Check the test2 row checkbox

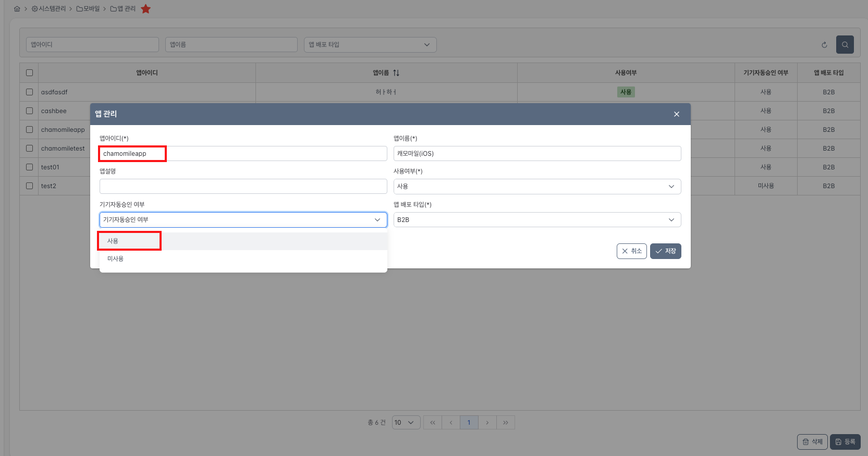[29, 186]
